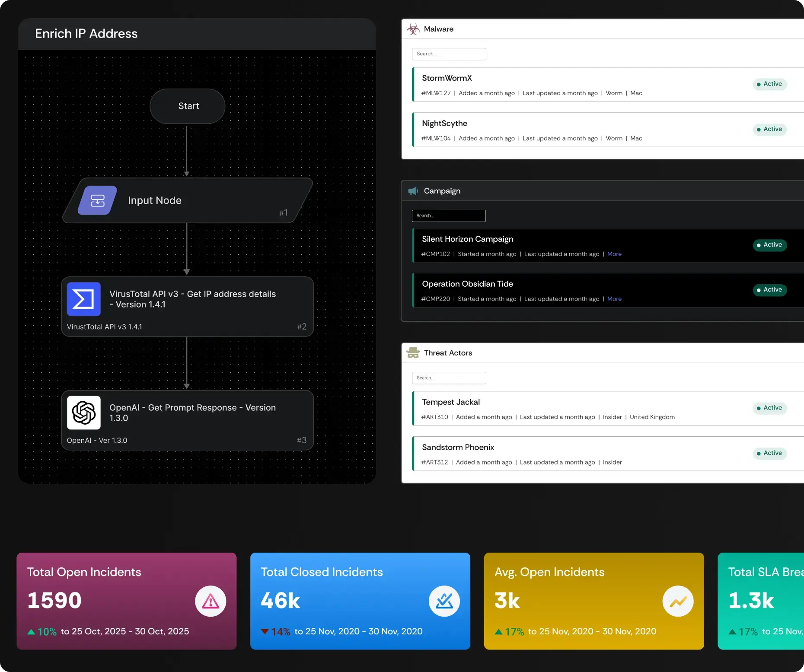Toggle the Active badge on StormWormX
Screen dimensions: 804x672
tap(769, 84)
